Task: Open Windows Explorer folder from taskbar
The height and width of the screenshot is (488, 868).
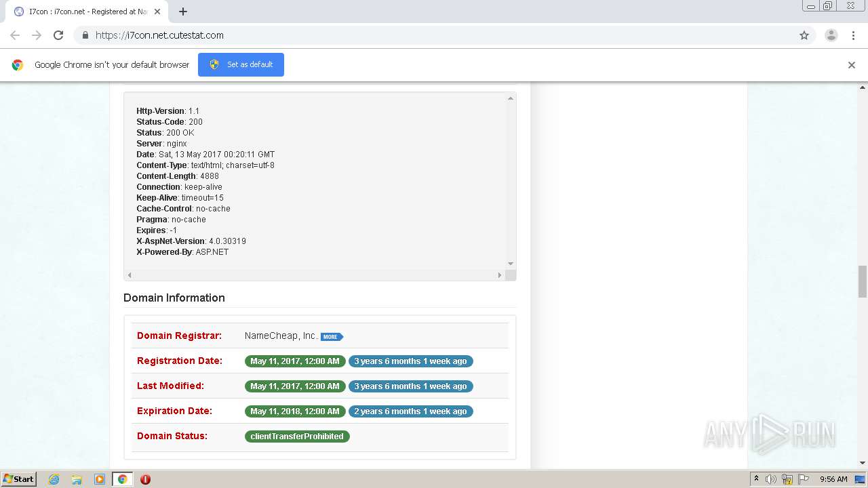Action: coord(77,479)
